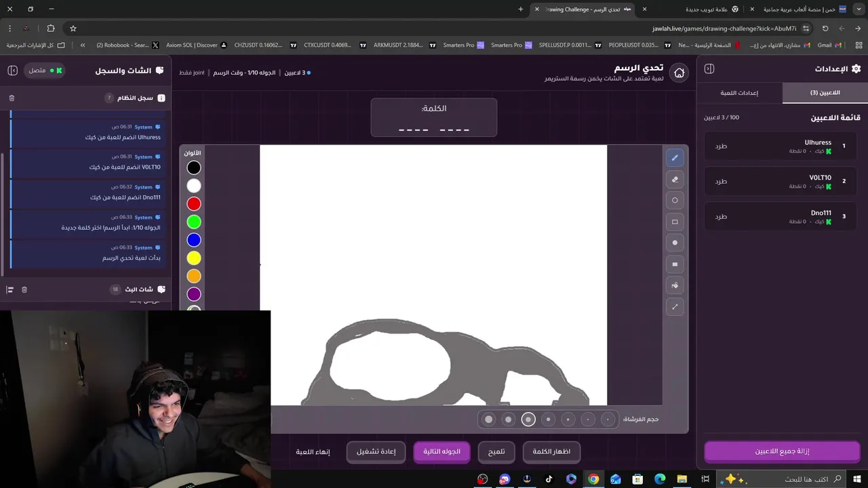Image resolution: width=868 pixels, height=488 pixels.
Task: Choose the largest brush size
Action: [x=488, y=420]
